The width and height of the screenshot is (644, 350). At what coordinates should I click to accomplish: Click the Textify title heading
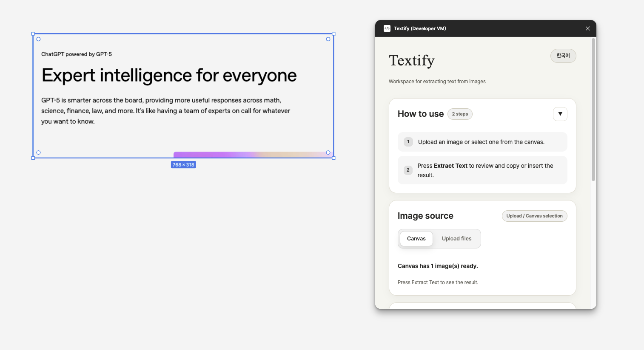[412, 61]
